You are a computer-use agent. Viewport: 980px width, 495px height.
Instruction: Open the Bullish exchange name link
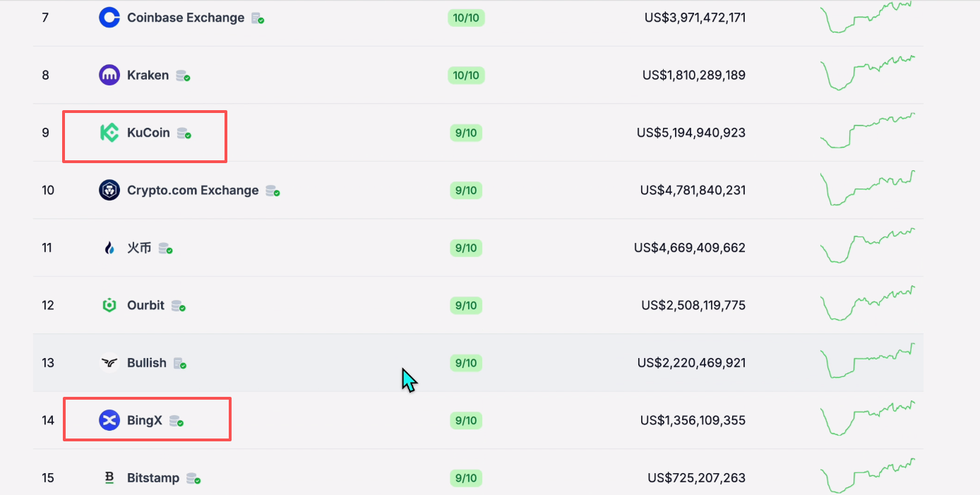click(x=147, y=363)
